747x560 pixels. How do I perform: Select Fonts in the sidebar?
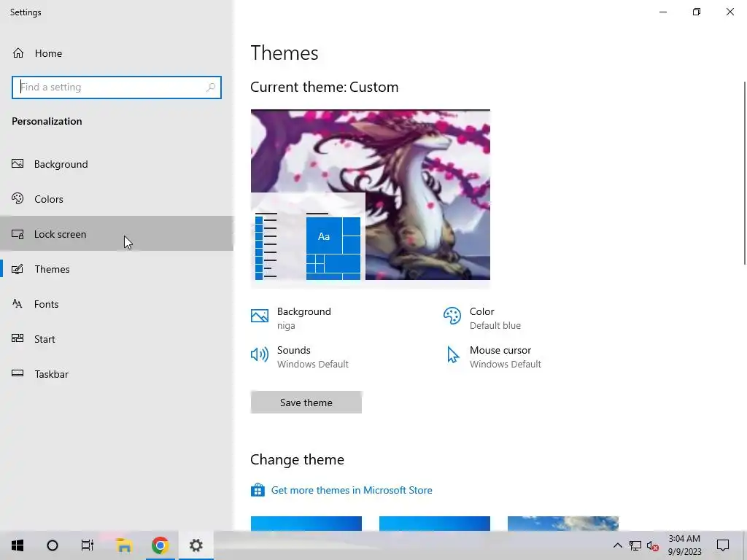[117, 304]
